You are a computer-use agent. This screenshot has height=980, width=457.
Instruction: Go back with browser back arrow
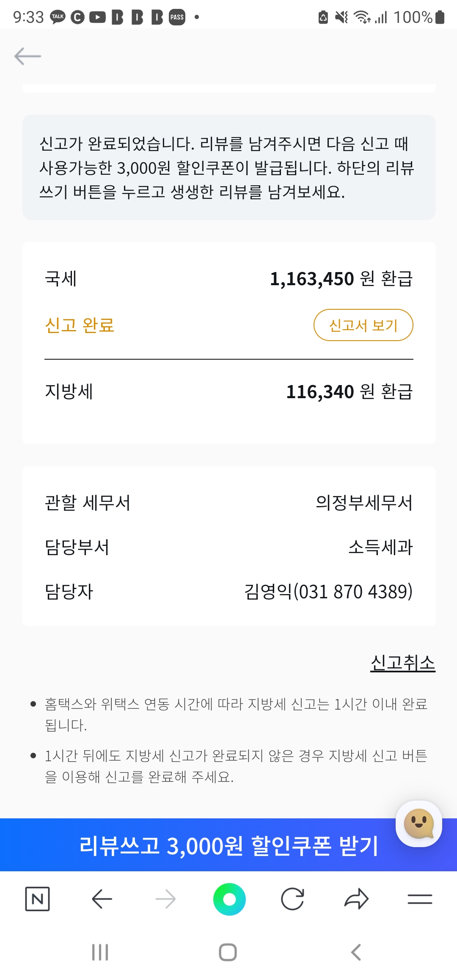(x=102, y=899)
